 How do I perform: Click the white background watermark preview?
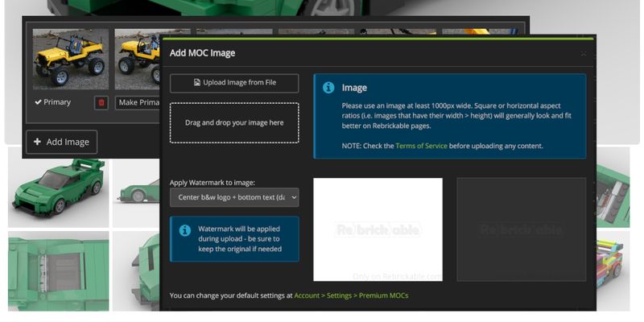[x=378, y=229]
